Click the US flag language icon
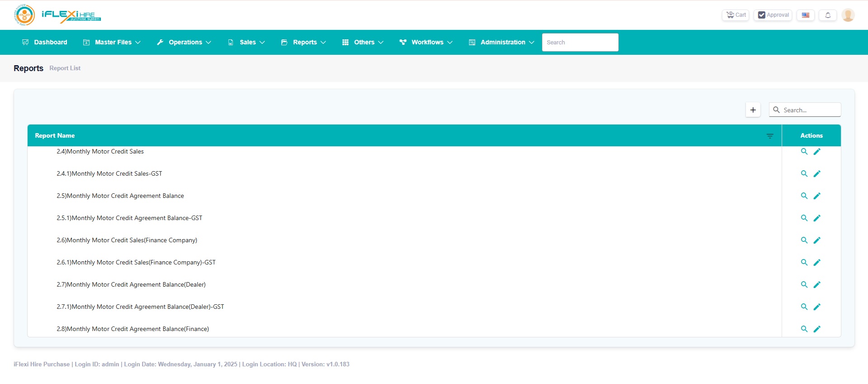This screenshot has height=384, width=868. coord(806,15)
